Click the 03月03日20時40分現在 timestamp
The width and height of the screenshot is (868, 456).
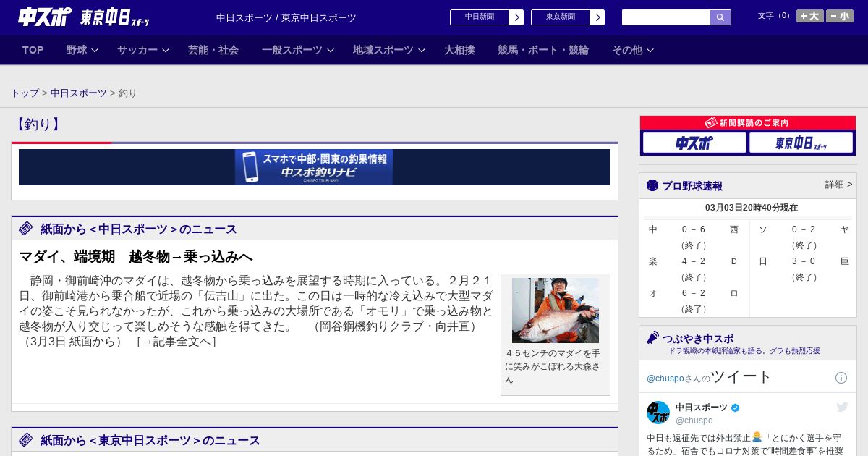click(x=752, y=208)
